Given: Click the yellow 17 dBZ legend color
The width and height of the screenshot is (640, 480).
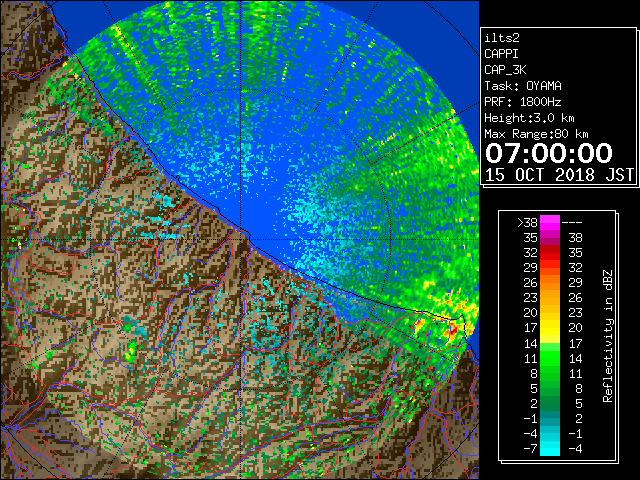Looking at the screenshot, I should [x=550, y=328].
